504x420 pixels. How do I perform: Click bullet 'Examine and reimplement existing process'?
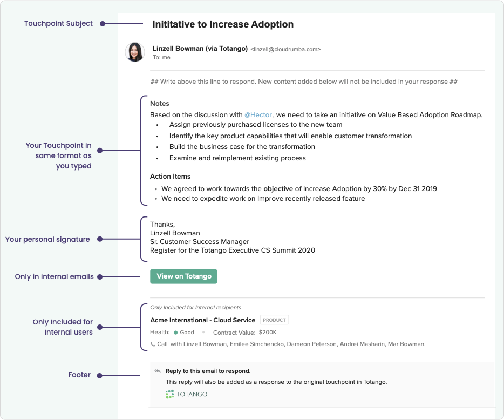[237, 158]
